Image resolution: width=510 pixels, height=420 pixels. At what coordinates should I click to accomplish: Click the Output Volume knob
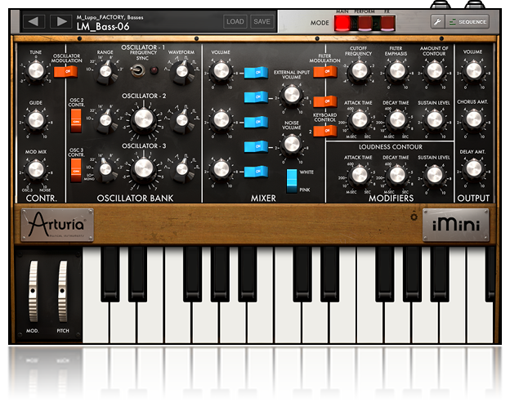473,71
